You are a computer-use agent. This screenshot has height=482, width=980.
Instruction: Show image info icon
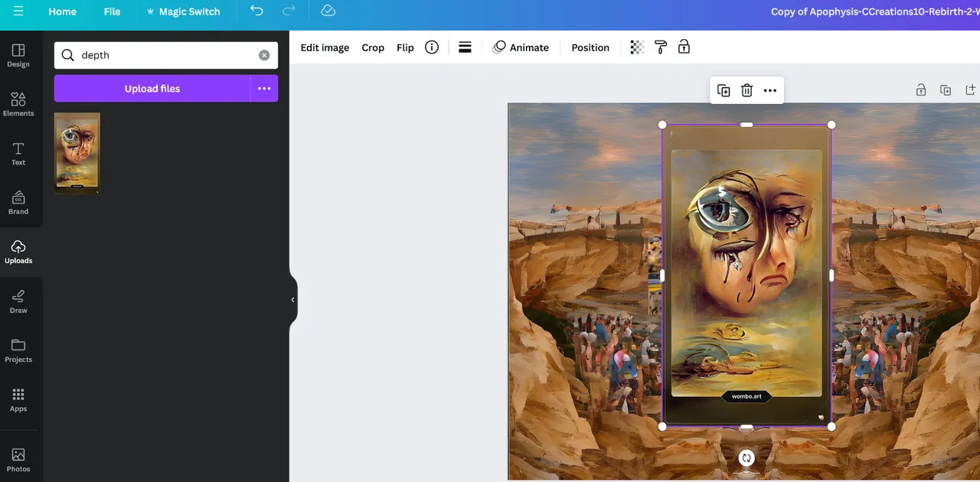point(432,47)
